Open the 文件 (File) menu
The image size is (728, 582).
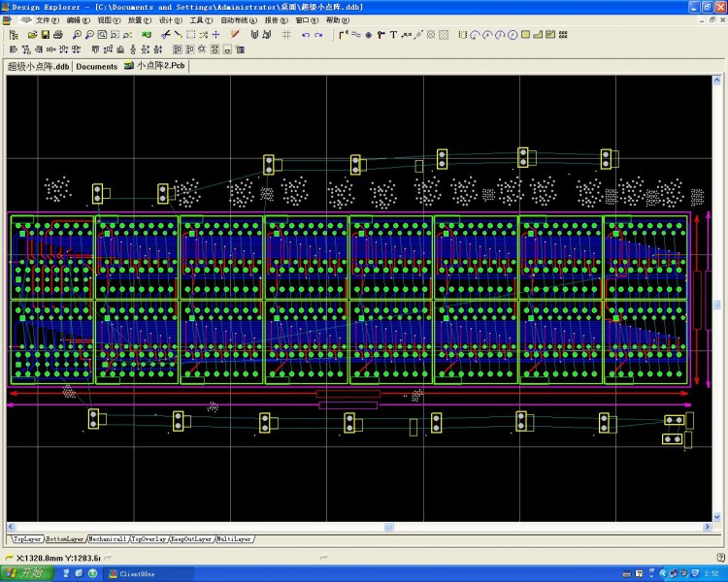coord(45,19)
